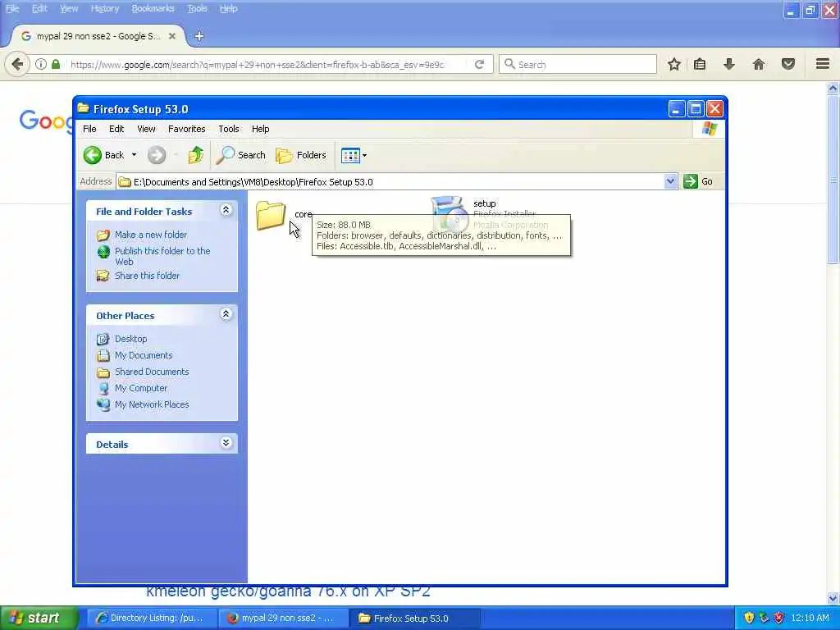Viewport: 840px width, 630px height.
Task: Select the mypal 29 non sse2 tab
Action: 98,36
